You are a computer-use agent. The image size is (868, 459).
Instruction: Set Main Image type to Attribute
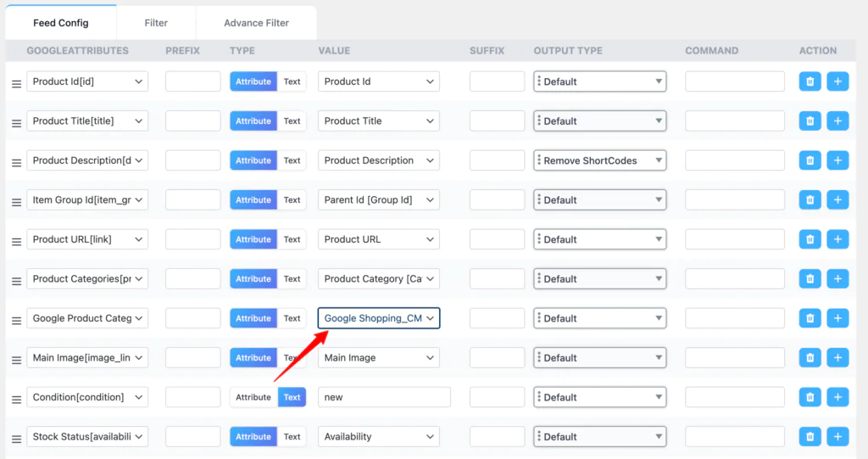pyautogui.click(x=253, y=357)
